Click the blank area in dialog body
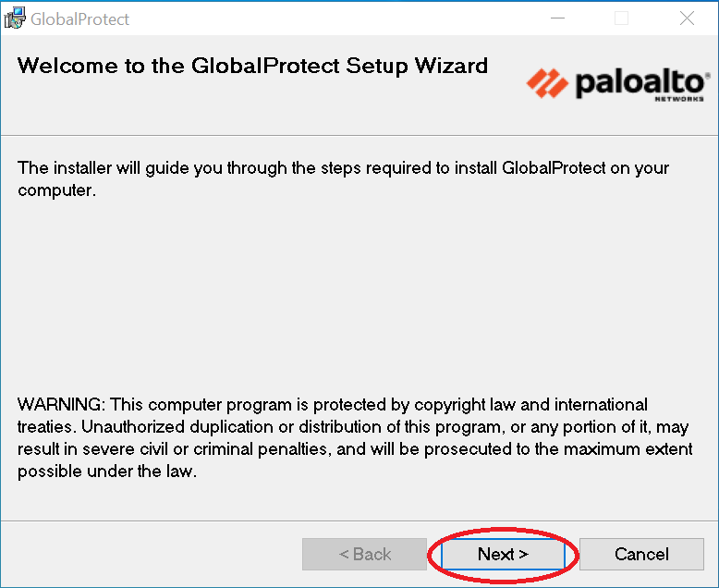The height and width of the screenshot is (588, 719). pyautogui.click(x=359, y=296)
